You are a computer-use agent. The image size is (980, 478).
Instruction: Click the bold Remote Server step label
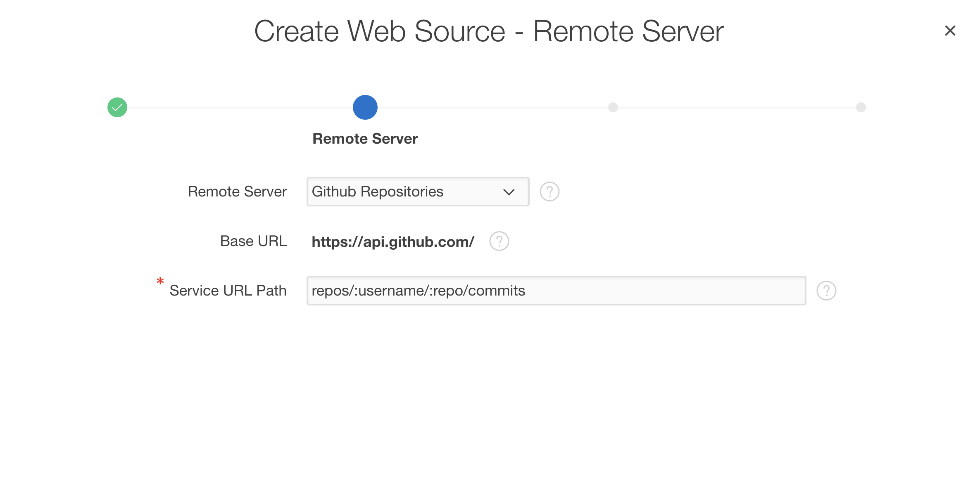[365, 139]
